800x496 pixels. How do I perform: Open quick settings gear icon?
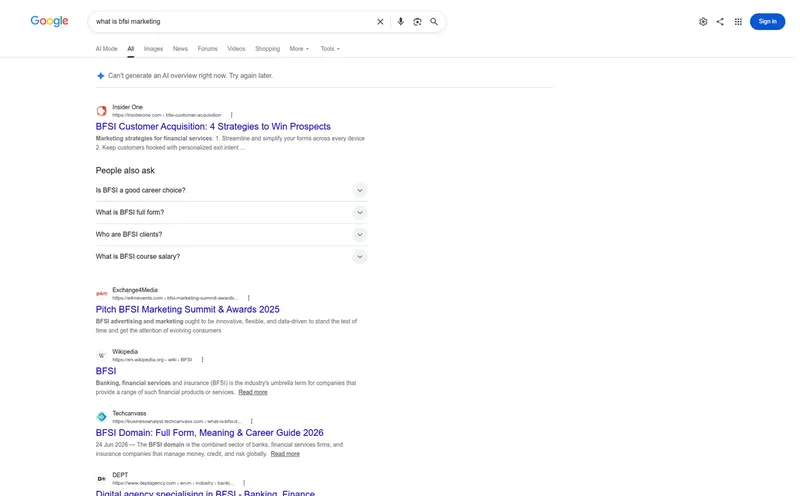[x=703, y=21]
